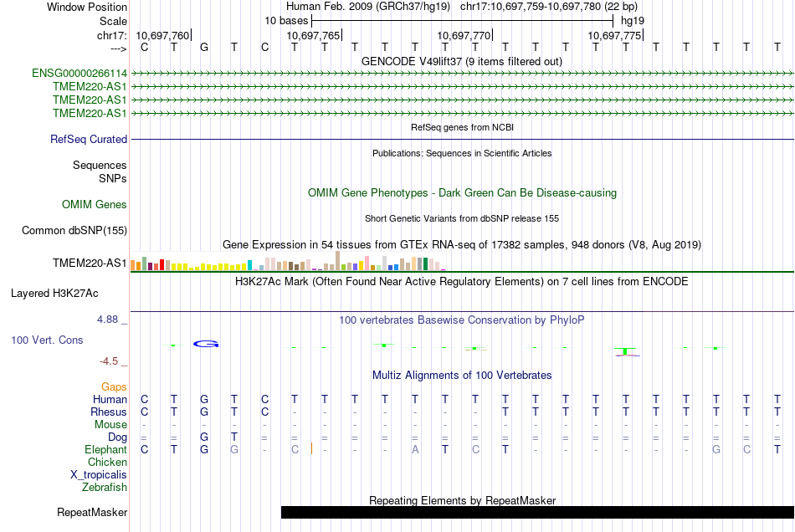The width and height of the screenshot is (795, 532).
Task: Select the Chicken species label
Action: click(107, 462)
